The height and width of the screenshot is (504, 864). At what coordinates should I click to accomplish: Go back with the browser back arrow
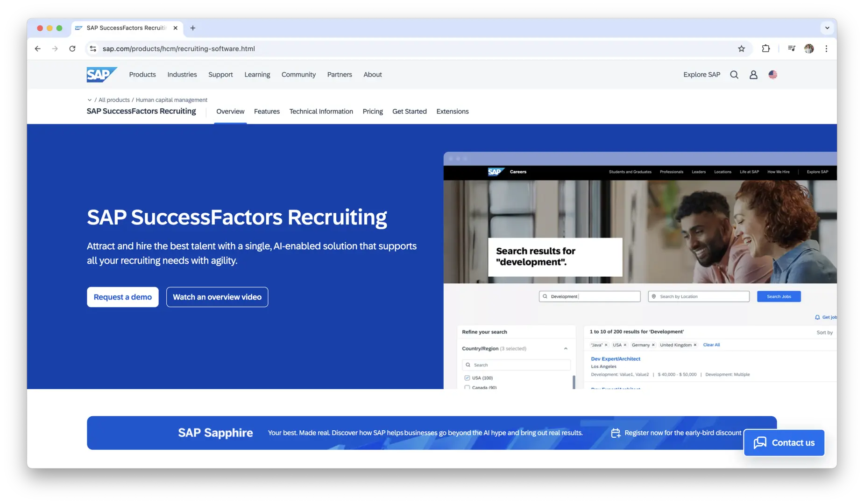tap(38, 49)
